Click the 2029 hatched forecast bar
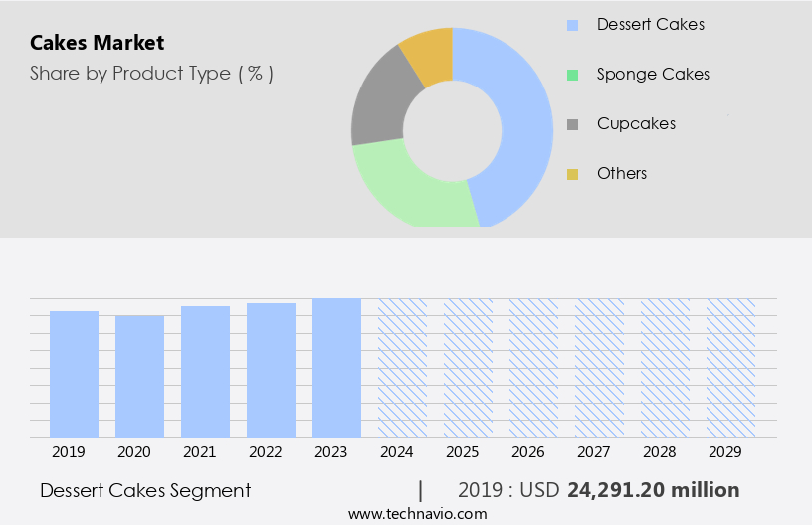This screenshot has width=812, height=525. tap(730, 368)
